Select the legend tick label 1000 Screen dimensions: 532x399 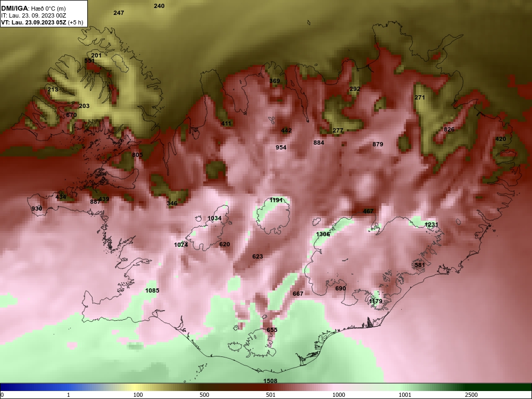(x=338, y=395)
